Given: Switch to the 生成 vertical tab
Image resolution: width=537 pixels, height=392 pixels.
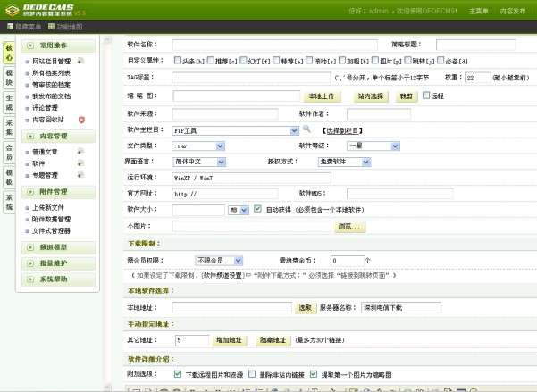Looking at the screenshot, I should 9,103.
